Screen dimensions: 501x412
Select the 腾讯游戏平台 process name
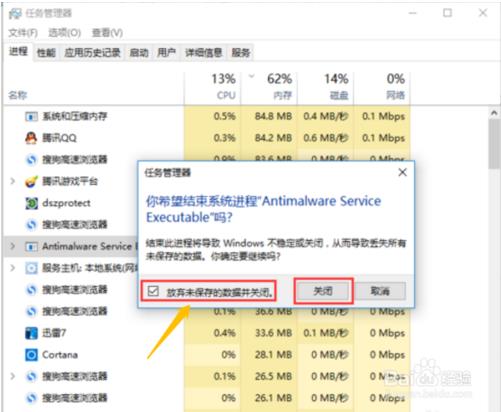70,181
